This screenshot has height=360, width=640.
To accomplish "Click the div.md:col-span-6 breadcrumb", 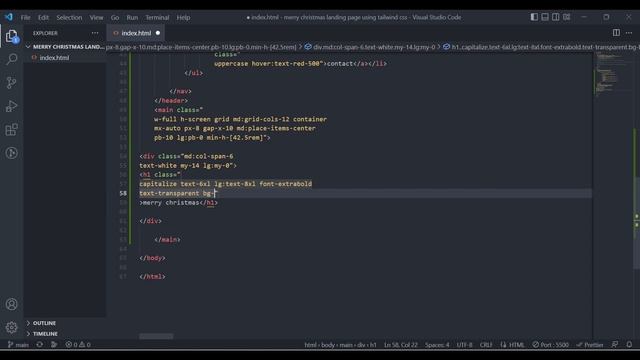I will (x=370, y=47).
